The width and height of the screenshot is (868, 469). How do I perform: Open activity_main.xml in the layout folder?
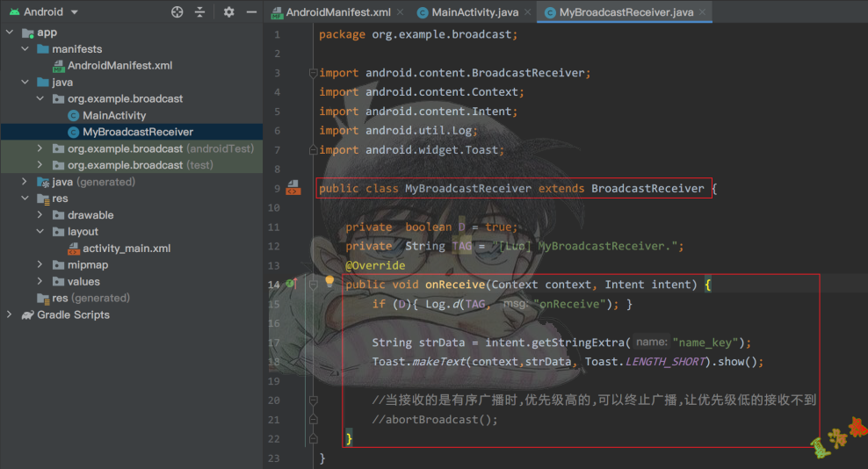126,249
